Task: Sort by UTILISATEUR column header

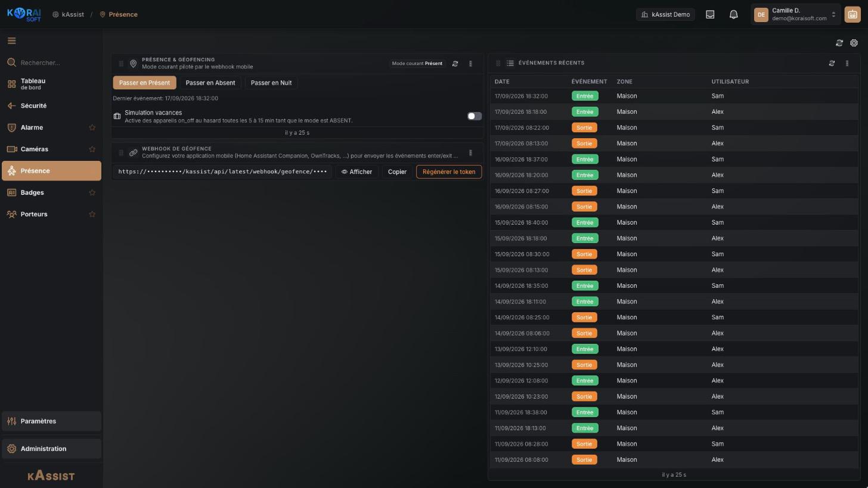Action: pyautogui.click(x=730, y=82)
